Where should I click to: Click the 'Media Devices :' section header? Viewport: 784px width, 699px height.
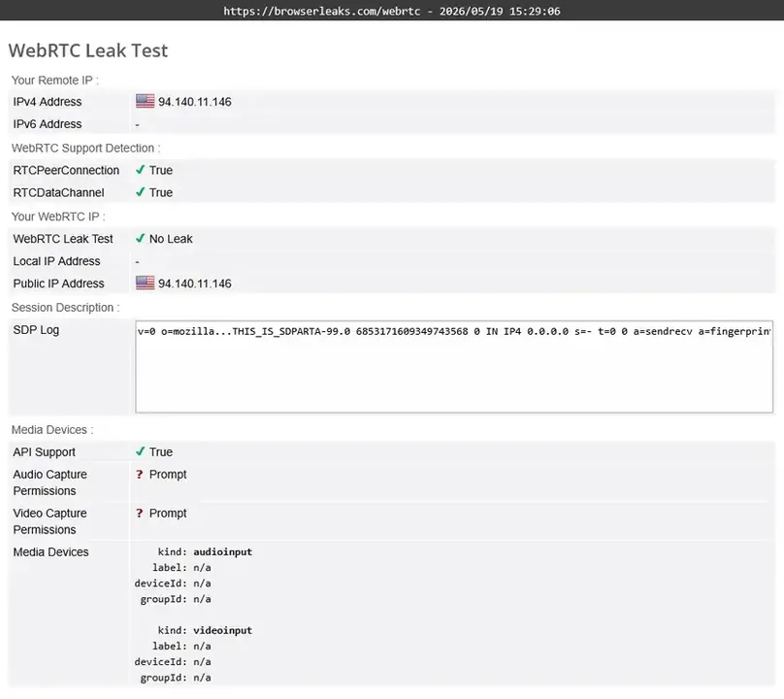click(52, 430)
